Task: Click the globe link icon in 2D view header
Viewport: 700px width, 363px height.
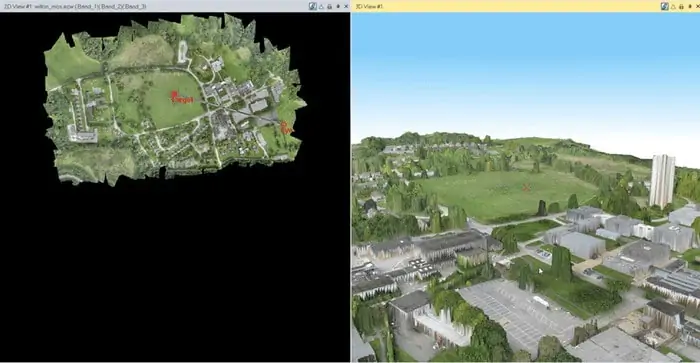Action: 312,6
